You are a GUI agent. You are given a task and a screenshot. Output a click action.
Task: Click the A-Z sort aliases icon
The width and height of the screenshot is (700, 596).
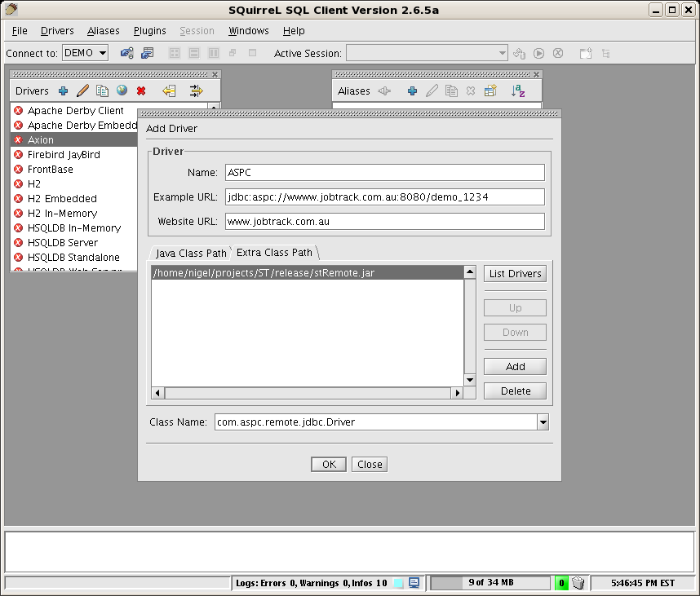pyautogui.click(x=518, y=91)
